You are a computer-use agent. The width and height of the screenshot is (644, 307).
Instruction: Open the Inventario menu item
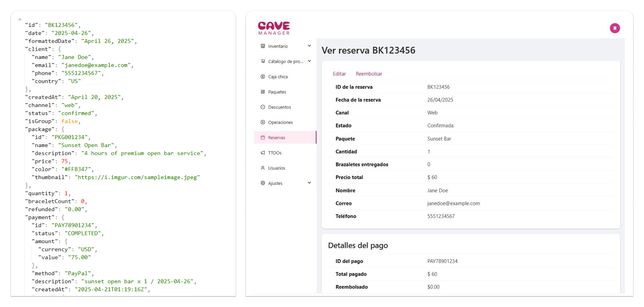tap(285, 46)
